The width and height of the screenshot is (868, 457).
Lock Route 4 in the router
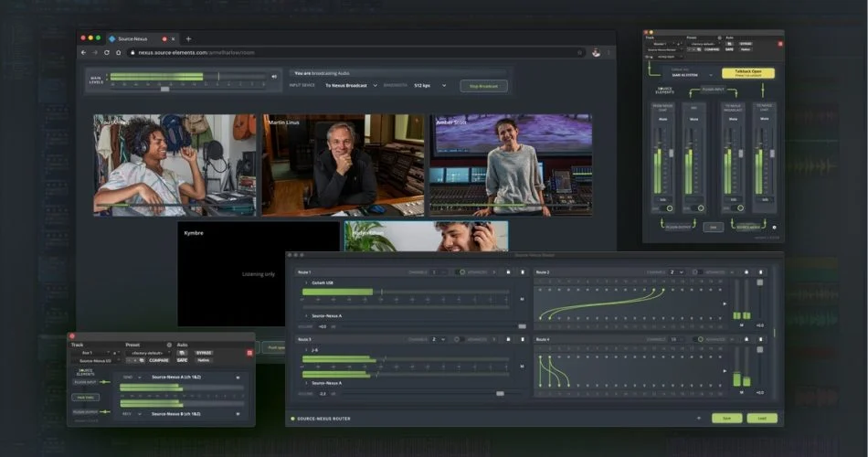746,339
